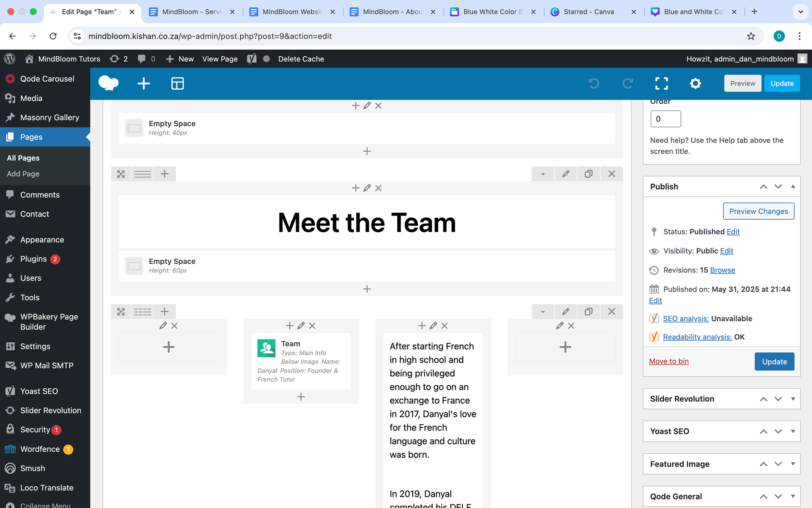The image size is (812, 508).
Task: Open Appearance in admin sidebar
Action: [45, 240]
